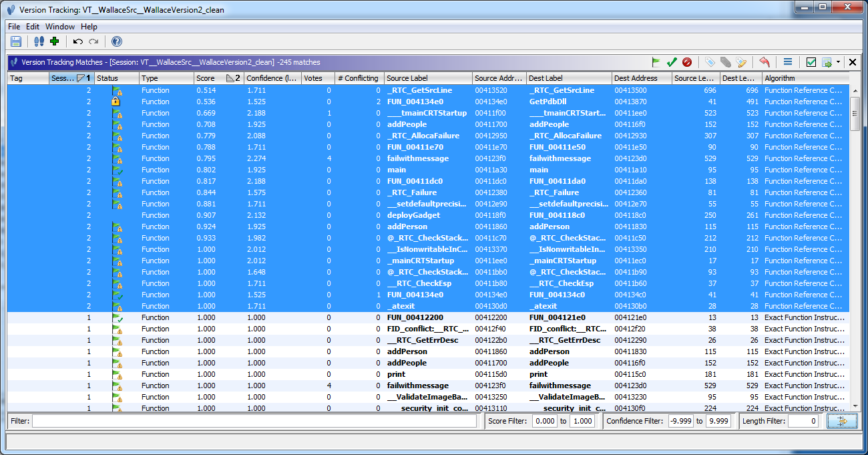Click the Filter text input field

(254, 421)
